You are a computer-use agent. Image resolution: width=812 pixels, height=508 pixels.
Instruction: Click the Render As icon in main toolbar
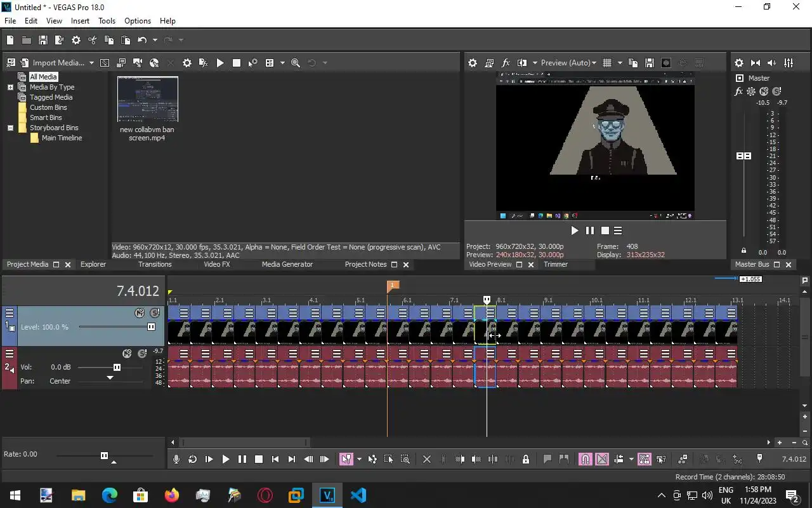coord(60,40)
